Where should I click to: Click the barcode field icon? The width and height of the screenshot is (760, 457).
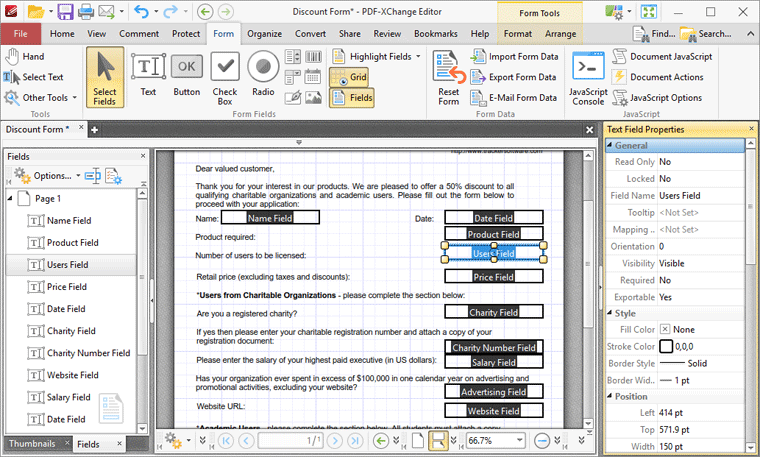tap(313, 57)
